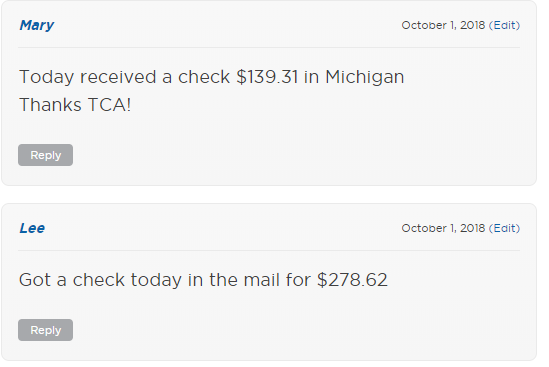Click the October 1, 2018 date on Lee's comment

click(443, 228)
